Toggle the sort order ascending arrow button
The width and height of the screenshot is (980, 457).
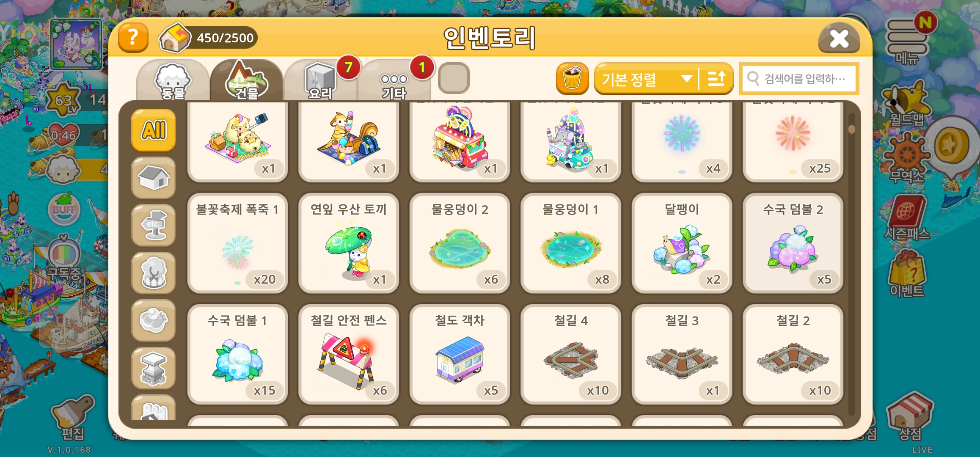coord(716,79)
